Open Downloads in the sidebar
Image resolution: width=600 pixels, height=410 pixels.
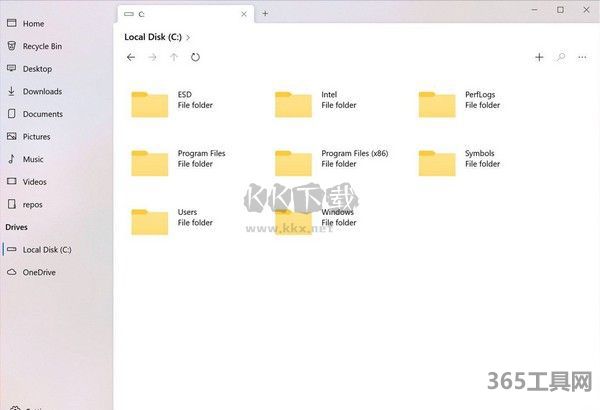click(42, 91)
